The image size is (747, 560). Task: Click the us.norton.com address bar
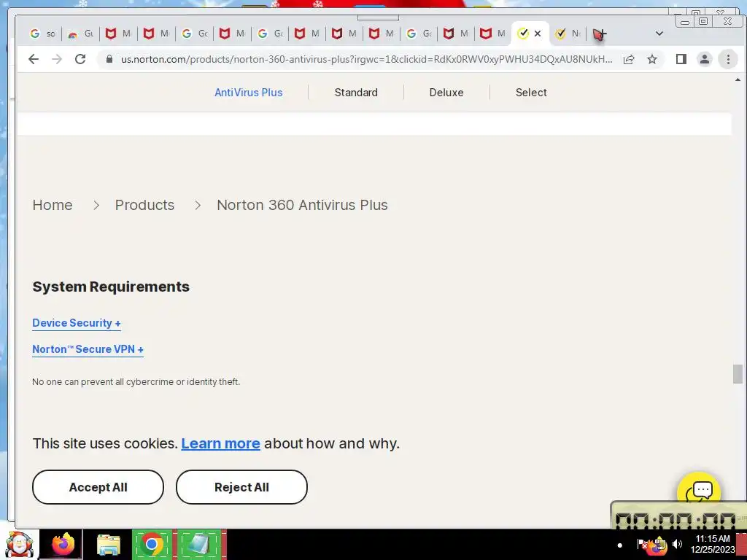pyautogui.click(x=366, y=59)
